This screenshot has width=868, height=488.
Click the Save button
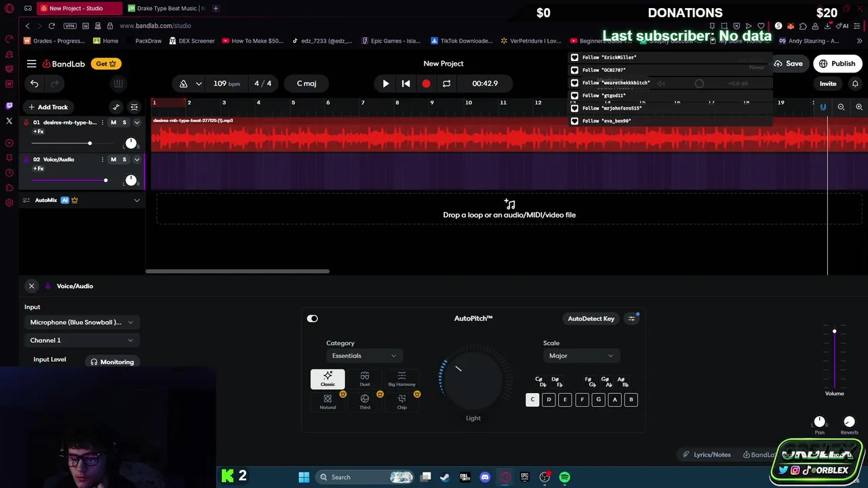(x=788, y=64)
